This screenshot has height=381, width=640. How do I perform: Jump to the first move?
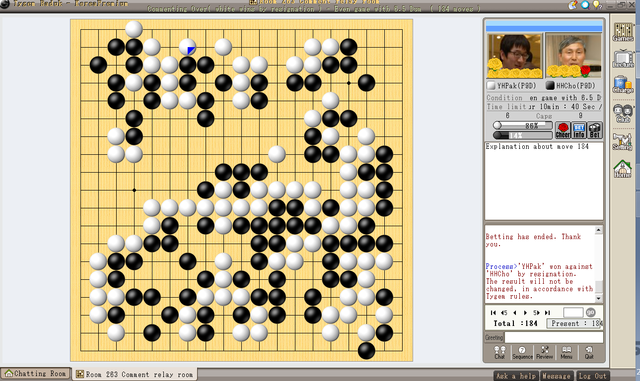(x=493, y=312)
